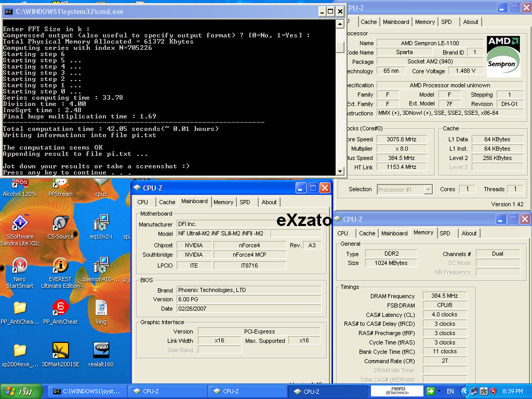Maximize the cmd.exe window
The image size is (532, 399).
(331, 12)
